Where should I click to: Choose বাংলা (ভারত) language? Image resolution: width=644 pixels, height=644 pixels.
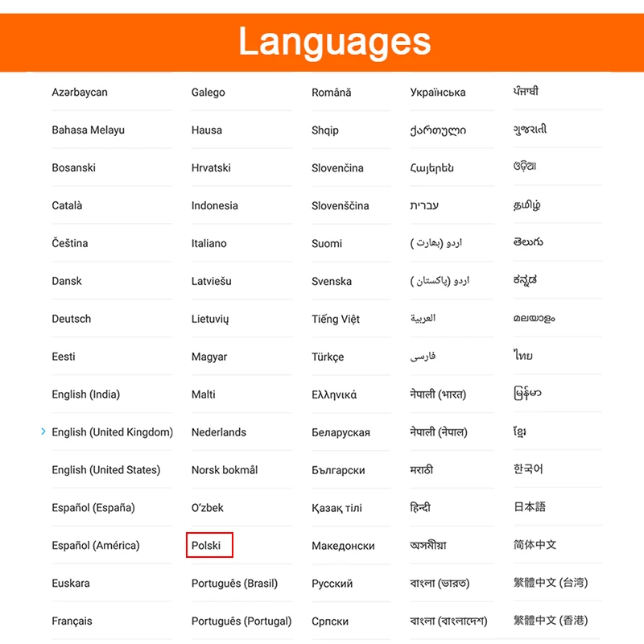440,583
